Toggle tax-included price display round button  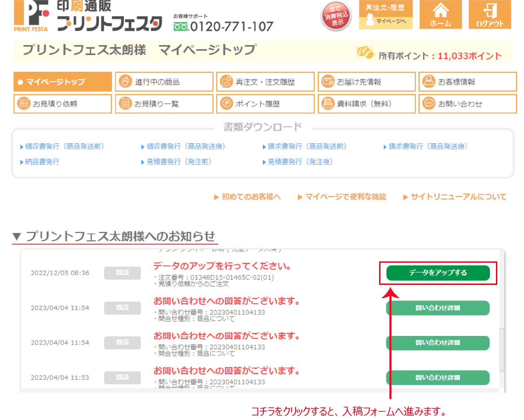336,16
